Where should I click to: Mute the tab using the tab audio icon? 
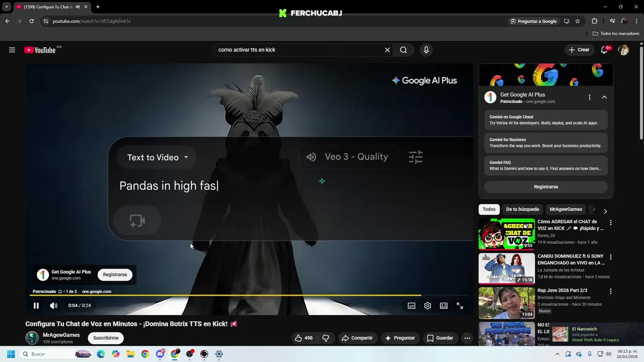[x=77, y=7]
